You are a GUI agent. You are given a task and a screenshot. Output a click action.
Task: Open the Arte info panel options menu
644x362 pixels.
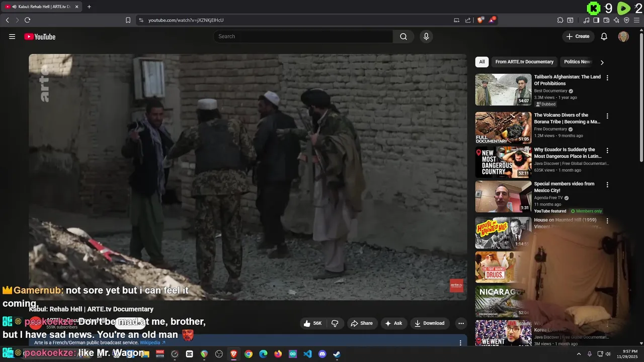460,343
